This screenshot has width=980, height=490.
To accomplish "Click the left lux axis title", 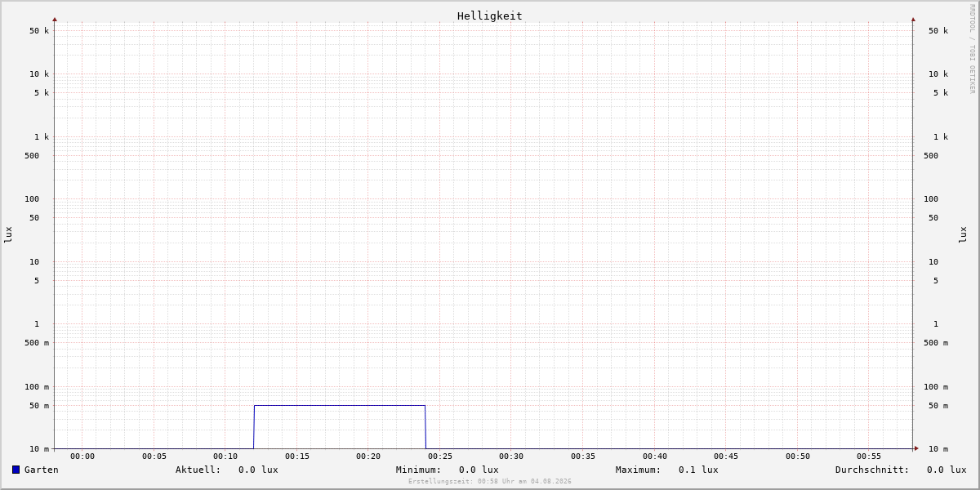I will tap(8, 234).
